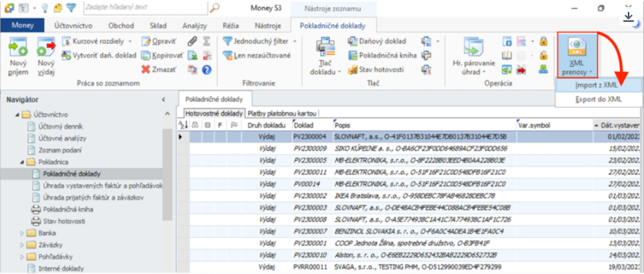Delete the record with the Zmazať icon

point(146,70)
